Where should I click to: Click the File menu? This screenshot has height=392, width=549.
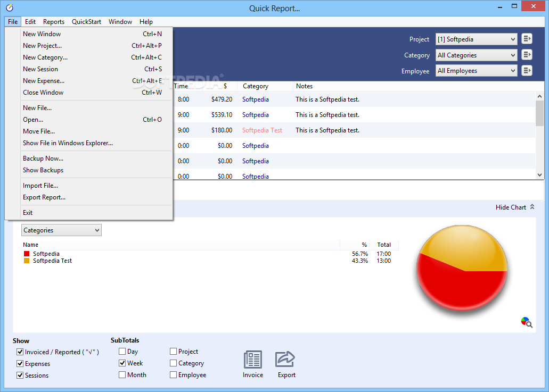pos(13,22)
